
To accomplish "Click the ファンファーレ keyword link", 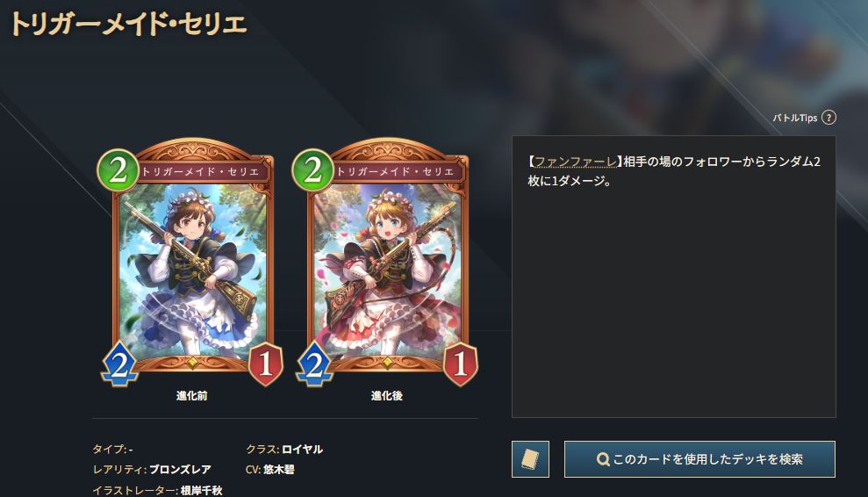I will tap(575, 162).
